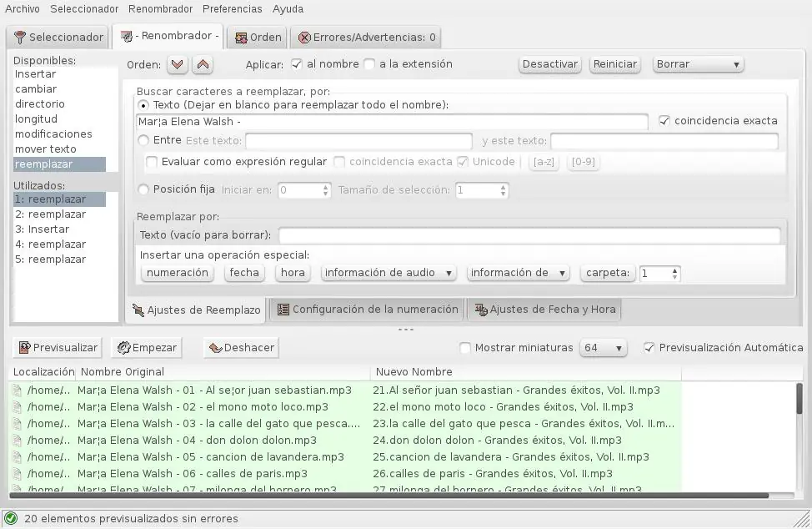Click file icon of 'cancion de lavandera' row
812x529 pixels.
[18, 457]
